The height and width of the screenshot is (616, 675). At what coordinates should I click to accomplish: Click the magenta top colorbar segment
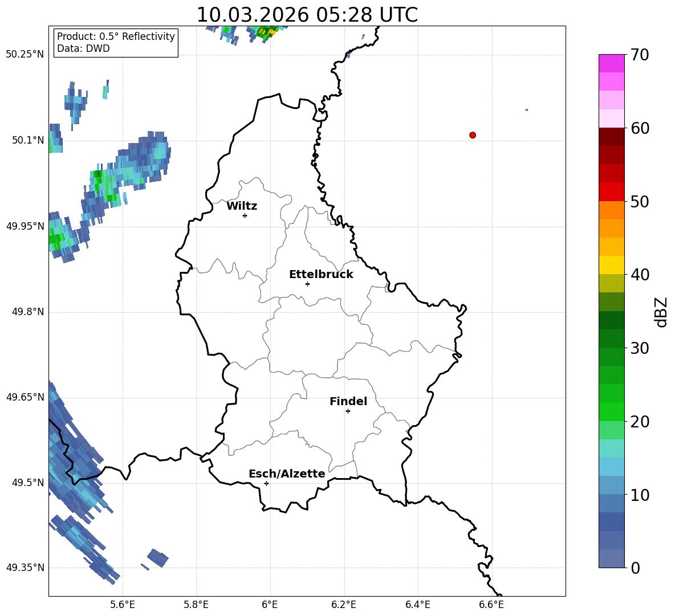click(x=611, y=63)
